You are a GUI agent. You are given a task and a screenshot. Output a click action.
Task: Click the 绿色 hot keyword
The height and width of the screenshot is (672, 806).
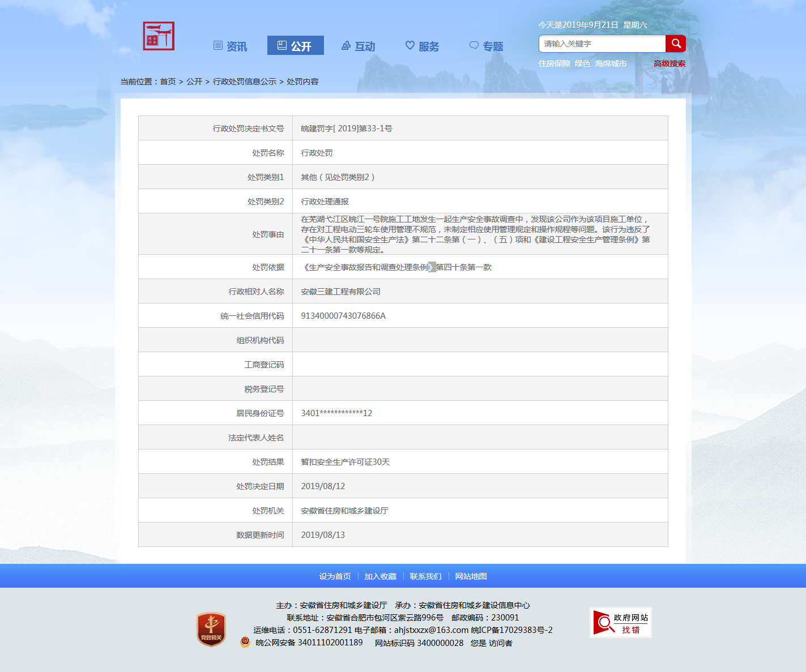(x=582, y=63)
